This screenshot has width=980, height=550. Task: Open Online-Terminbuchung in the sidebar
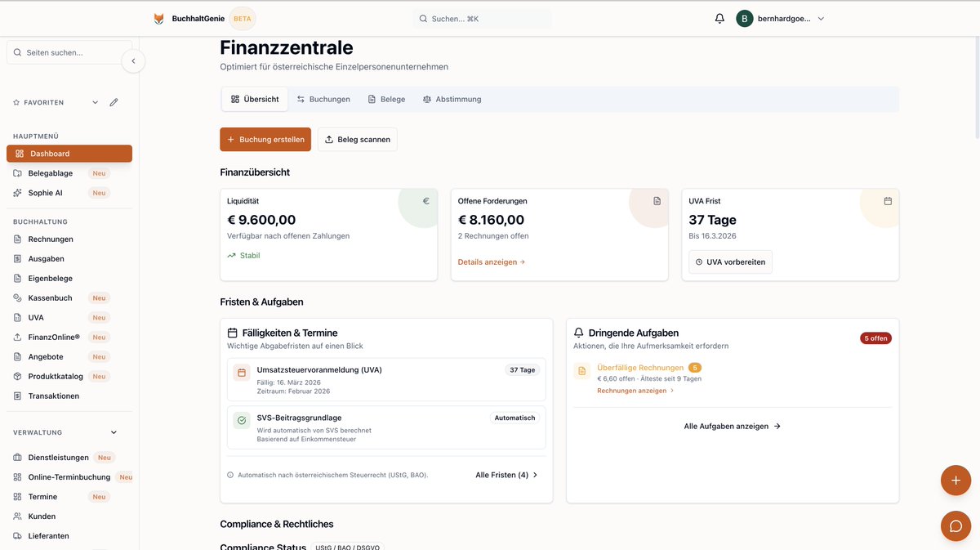pos(69,477)
